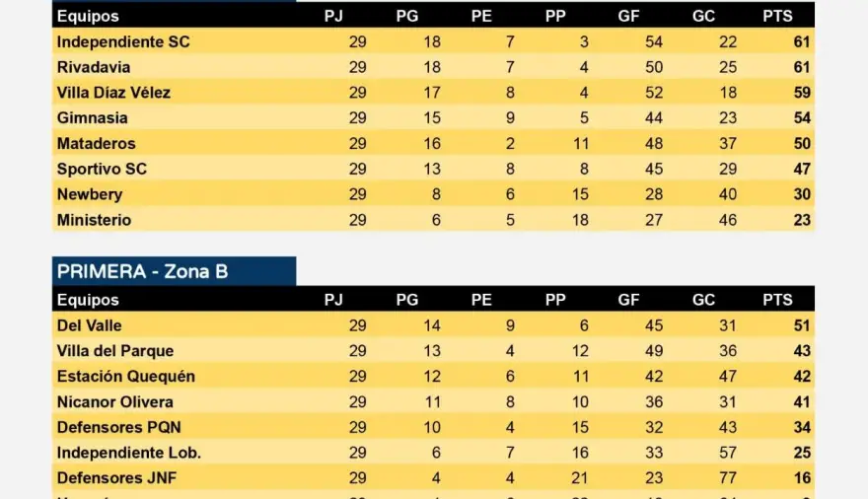Click Equipos header in Zona B table

coord(88,300)
